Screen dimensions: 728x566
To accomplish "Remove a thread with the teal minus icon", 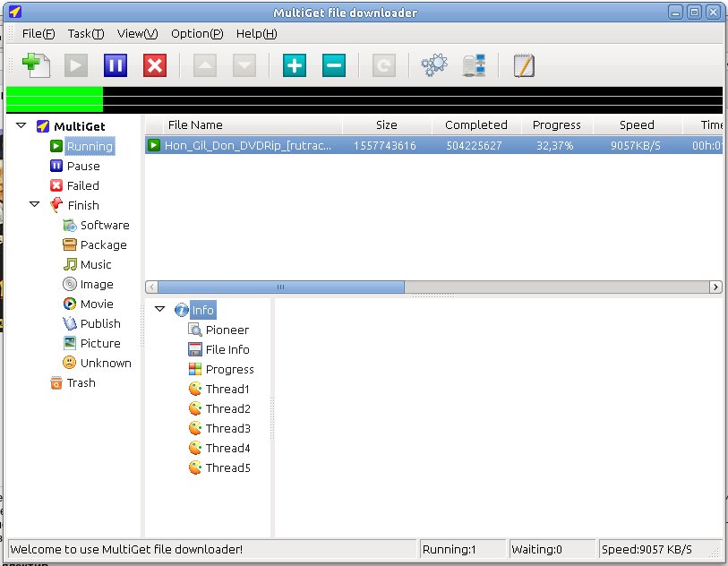I will (333, 65).
